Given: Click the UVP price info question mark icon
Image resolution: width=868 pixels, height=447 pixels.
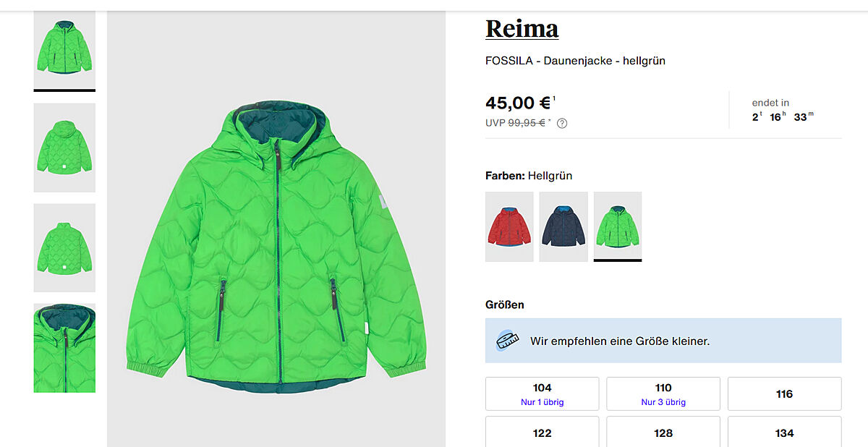Looking at the screenshot, I should [x=562, y=123].
